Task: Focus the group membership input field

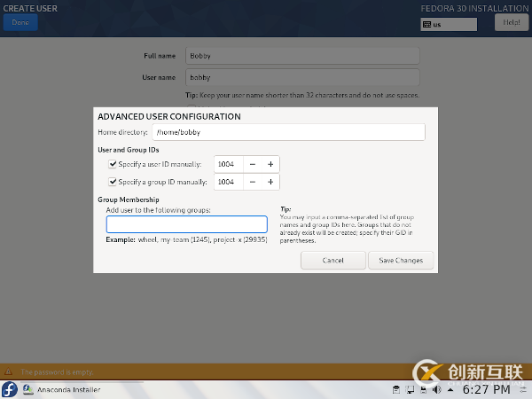Action: coord(186,224)
